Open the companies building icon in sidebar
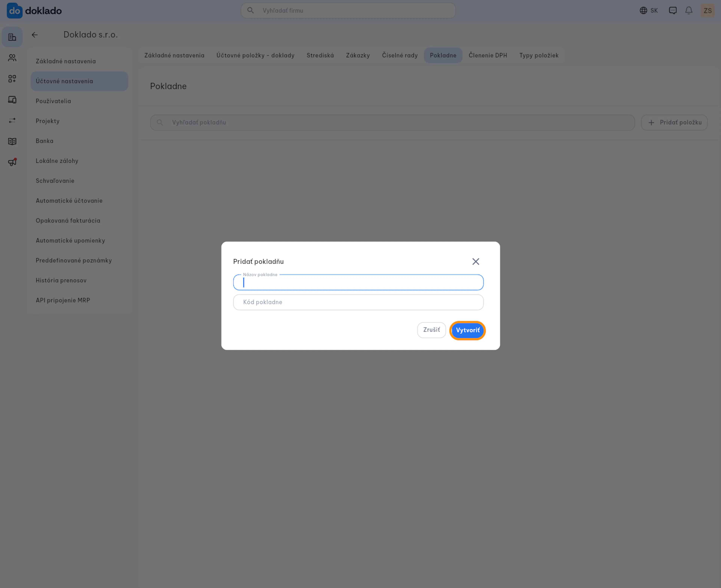721x588 pixels. pyautogui.click(x=12, y=37)
